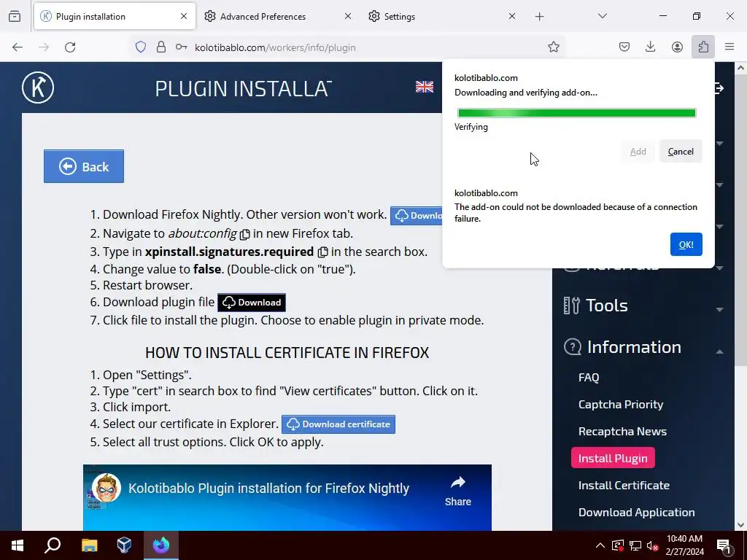
Task: Click the greyed-out Add button
Action: 638,152
